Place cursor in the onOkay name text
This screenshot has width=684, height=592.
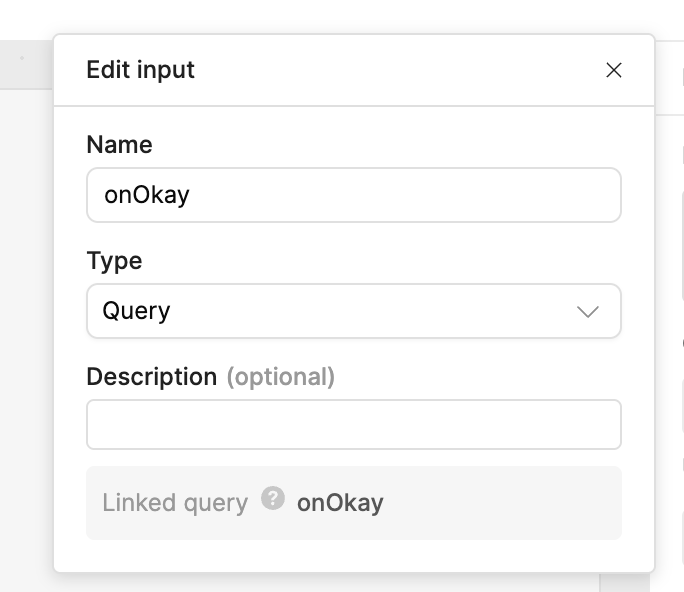(147, 194)
